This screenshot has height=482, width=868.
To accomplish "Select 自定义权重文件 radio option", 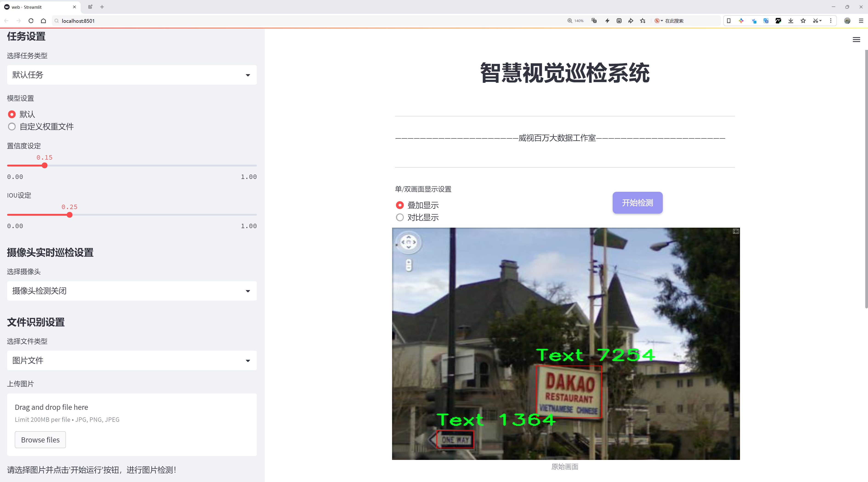I will [12, 127].
